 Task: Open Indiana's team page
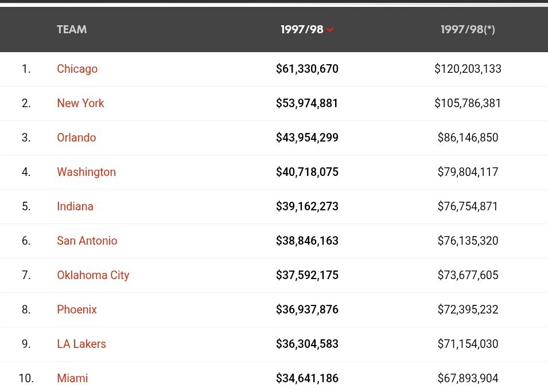click(75, 206)
